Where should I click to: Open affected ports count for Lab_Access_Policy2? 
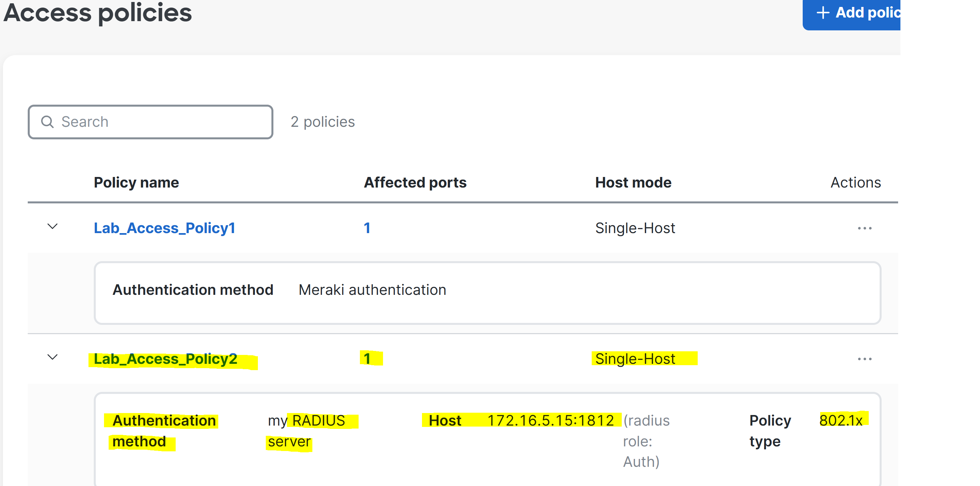(367, 359)
